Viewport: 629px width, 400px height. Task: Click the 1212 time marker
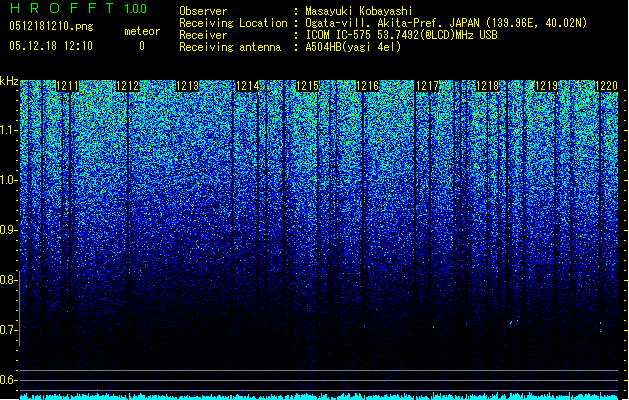click(128, 86)
